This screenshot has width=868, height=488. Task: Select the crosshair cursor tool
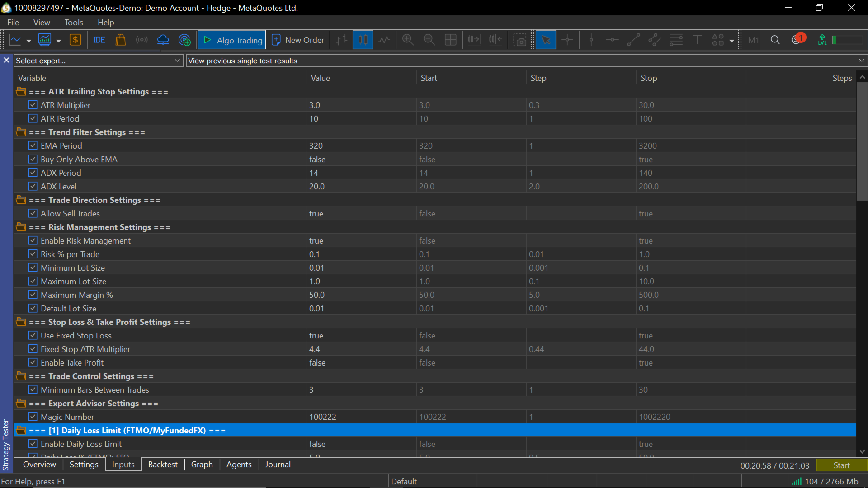[567, 40]
